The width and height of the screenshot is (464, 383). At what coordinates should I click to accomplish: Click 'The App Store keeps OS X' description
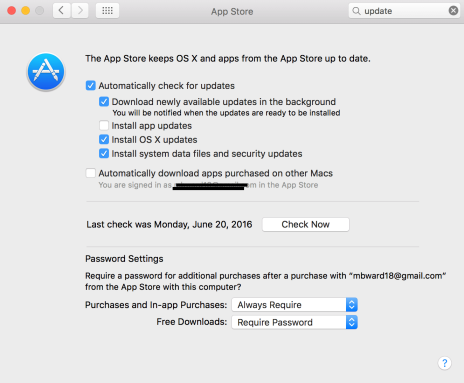(x=228, y=59)
